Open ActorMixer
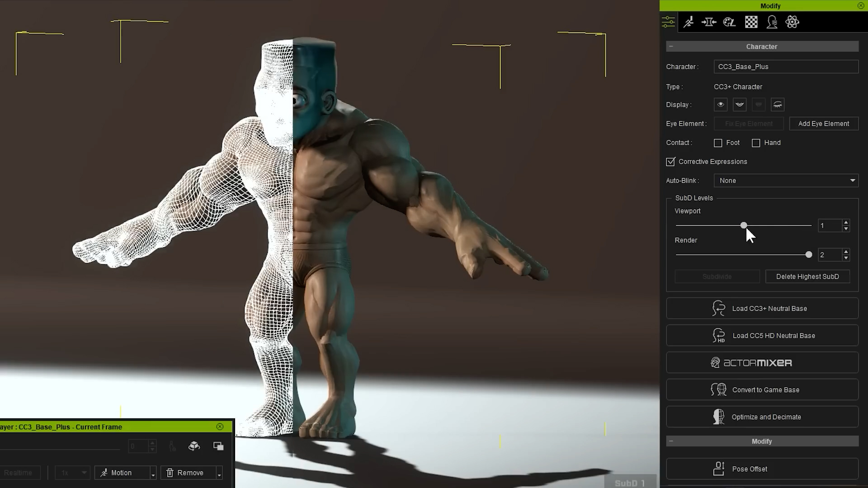The height and width of the screenshot is (488, 868). coord(762,363)
